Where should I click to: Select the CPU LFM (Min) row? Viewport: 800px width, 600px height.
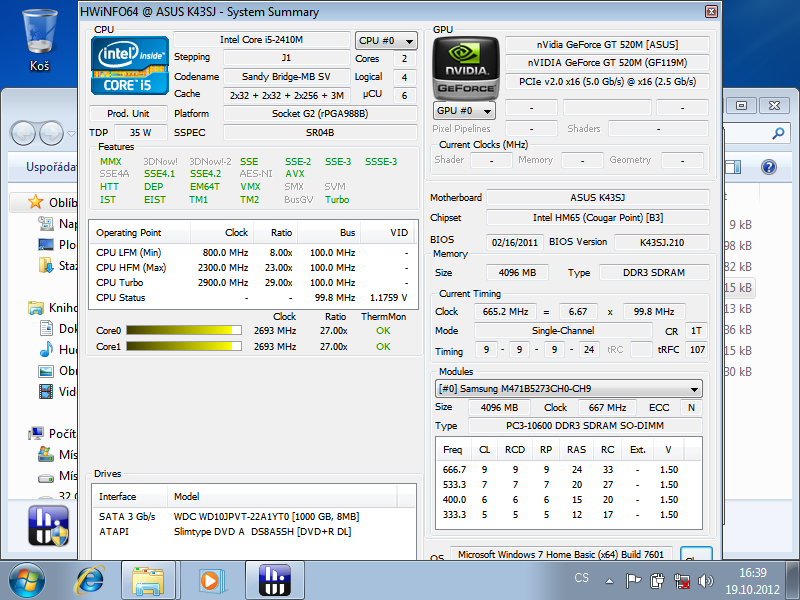pos(253,253)
